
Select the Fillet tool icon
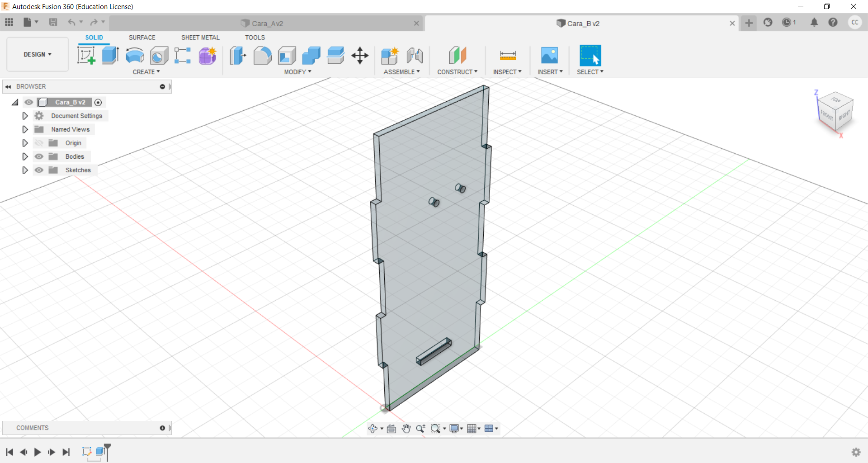[x=262, y=56]
